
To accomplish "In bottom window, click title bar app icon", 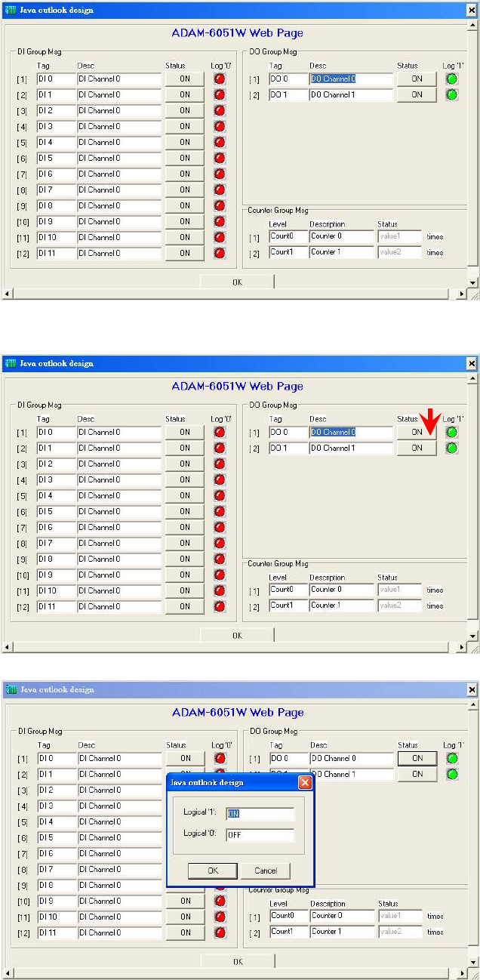I will pyautogui.click(x=11, y=689).
